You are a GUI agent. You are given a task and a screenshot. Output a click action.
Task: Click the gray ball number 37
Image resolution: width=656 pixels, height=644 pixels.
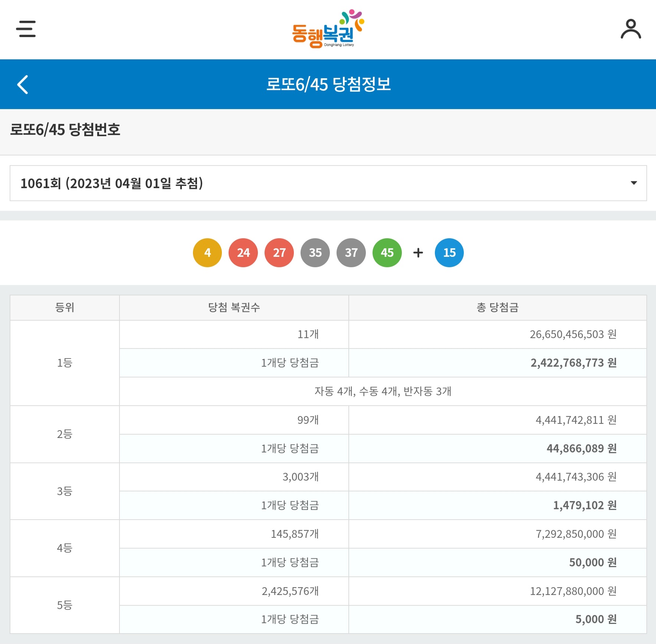(351, 253)
